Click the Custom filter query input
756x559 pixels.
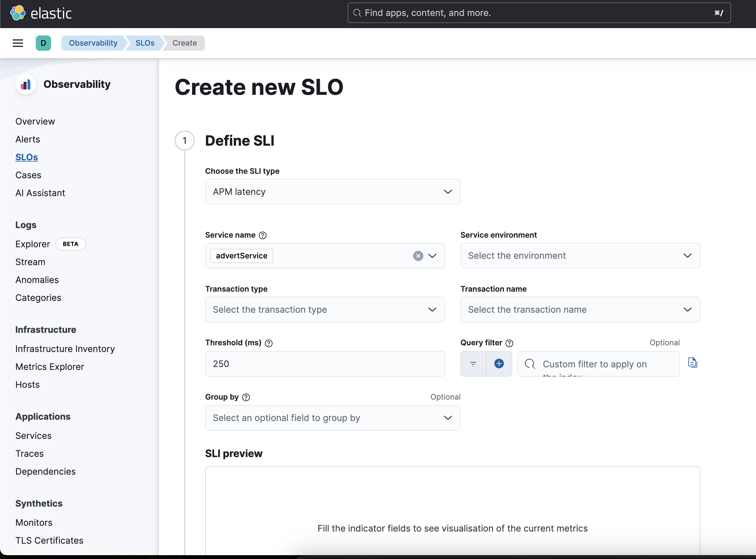click(x=598, y=364)
